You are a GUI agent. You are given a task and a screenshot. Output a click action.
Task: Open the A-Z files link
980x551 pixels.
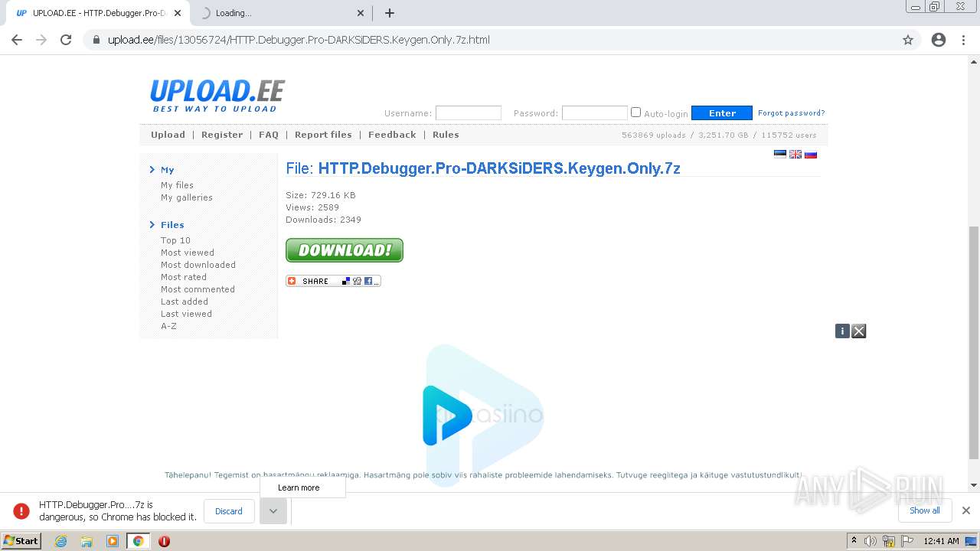pos(168,326)
